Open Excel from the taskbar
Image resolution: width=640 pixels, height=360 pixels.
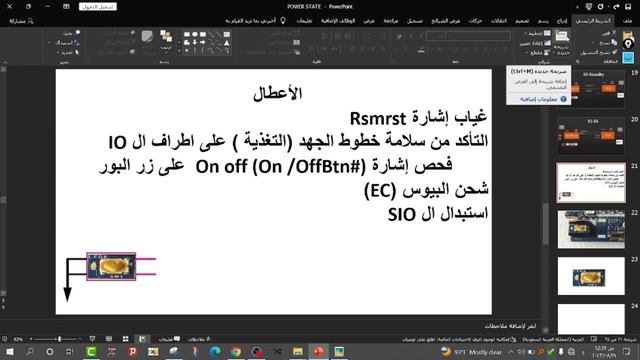pos(153,351)
